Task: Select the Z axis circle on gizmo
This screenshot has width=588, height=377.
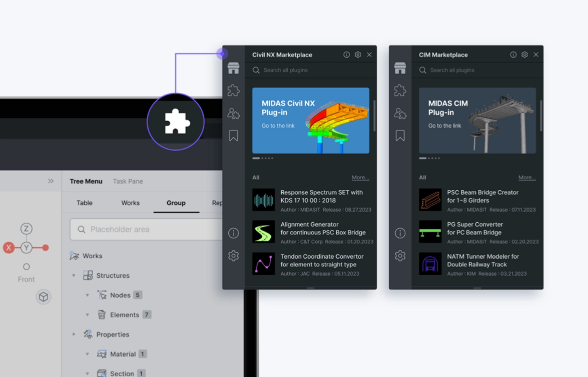Action: pos(26,229)
